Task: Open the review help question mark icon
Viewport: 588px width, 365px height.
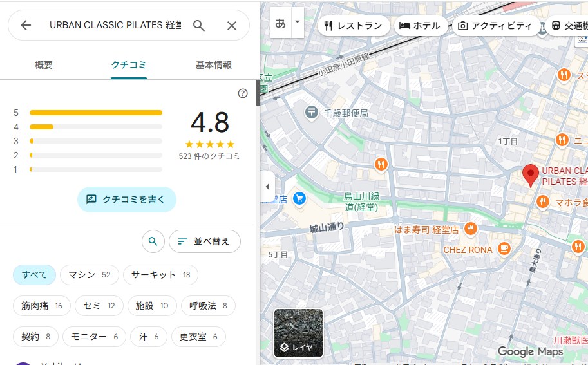Action: point(243,93)
